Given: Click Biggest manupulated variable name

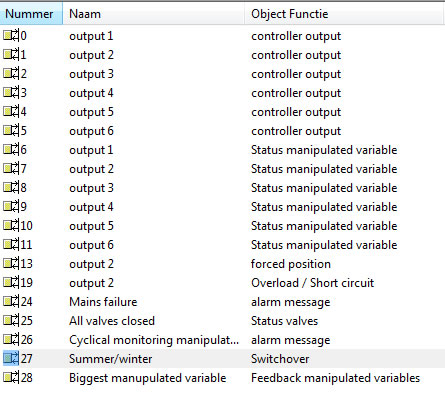Looking at the screenshot, I should [147, 378].
